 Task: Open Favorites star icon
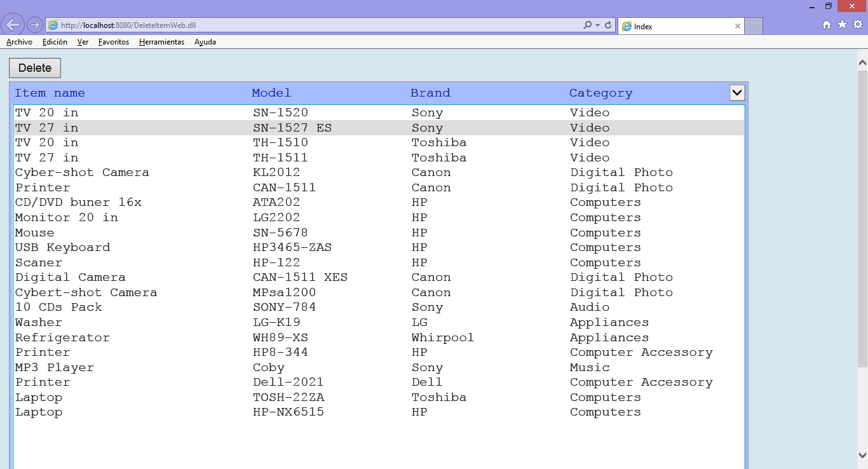[842, 25]
